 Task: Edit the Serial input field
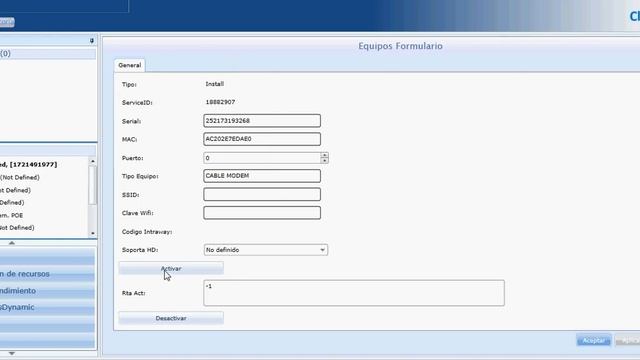point(262,121)
